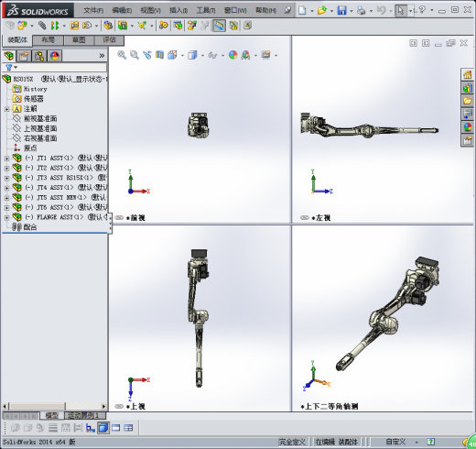The height and width of the screenshot is (449, 476).
Task: Expand the JT1 ASSY<1> tree node
Action: click(x=6, y=159)
